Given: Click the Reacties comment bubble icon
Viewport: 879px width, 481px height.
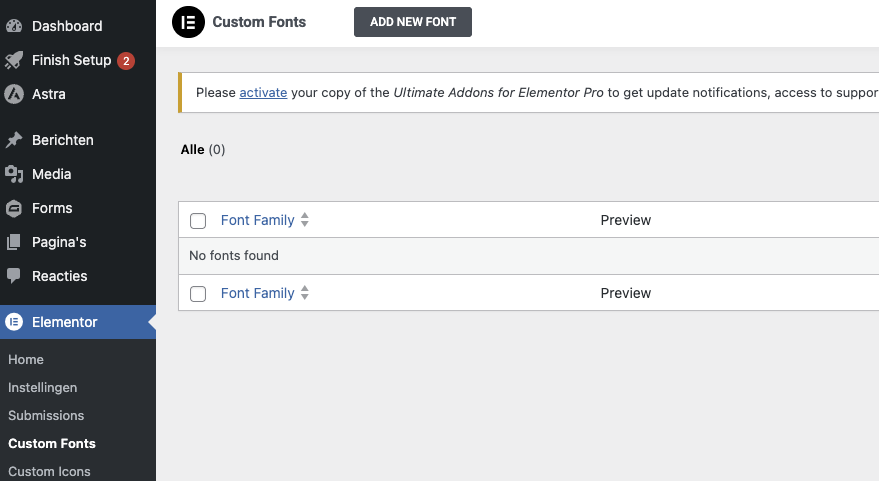Looking at the screenshot, I should click(x=14, y=276).
